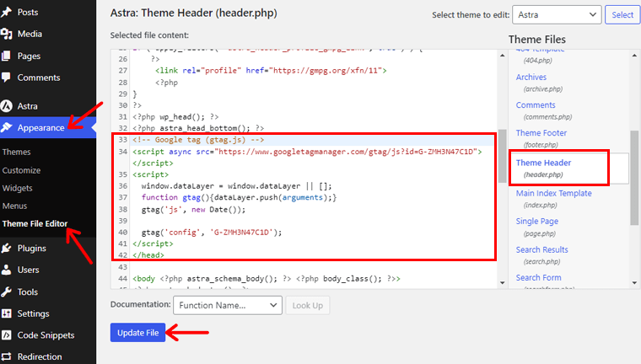Click the Tools wrench icon

point(7,292)
